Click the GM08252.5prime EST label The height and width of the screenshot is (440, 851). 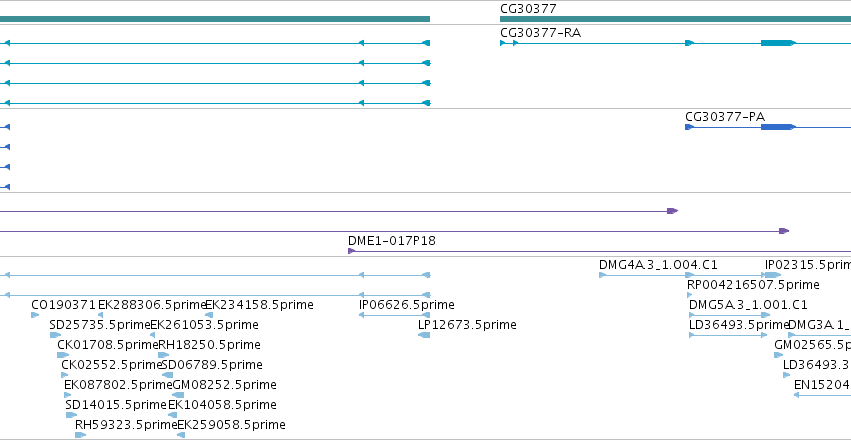pos(224,385)
